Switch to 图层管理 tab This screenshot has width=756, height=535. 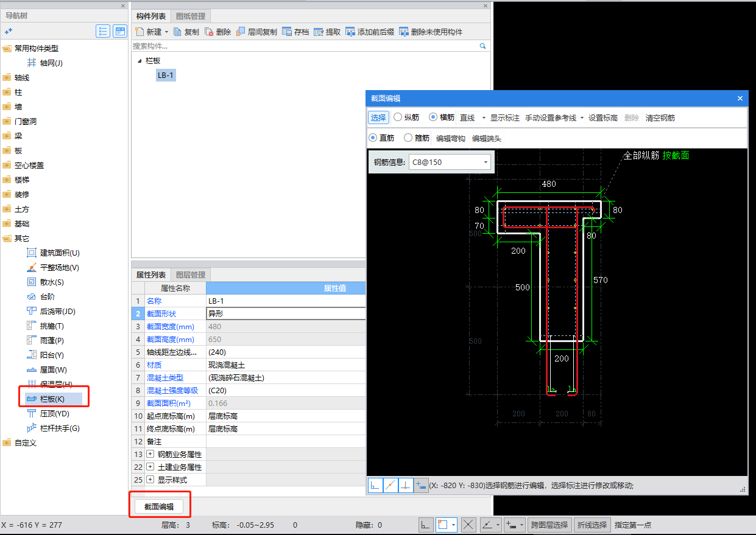(191, 275)
